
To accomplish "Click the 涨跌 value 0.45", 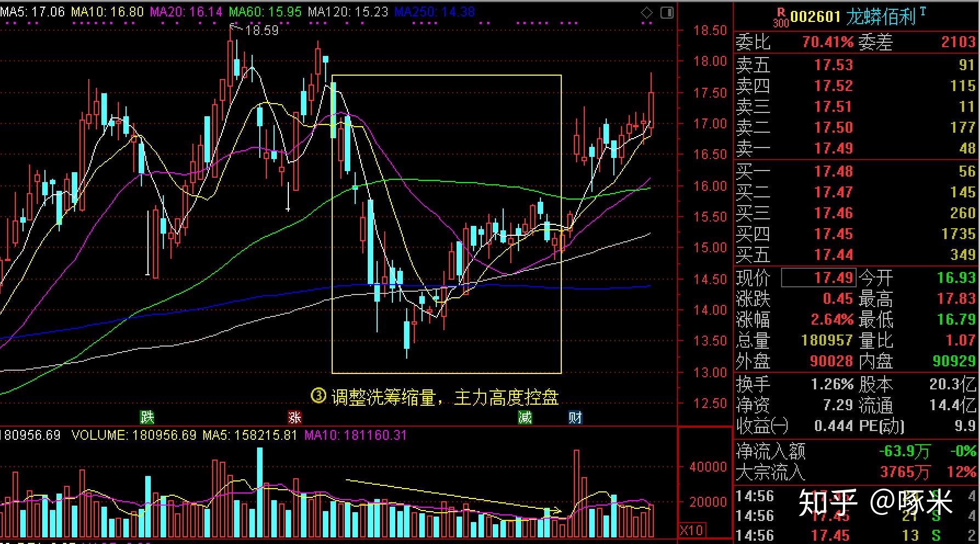I will click(x=838, y=299).
